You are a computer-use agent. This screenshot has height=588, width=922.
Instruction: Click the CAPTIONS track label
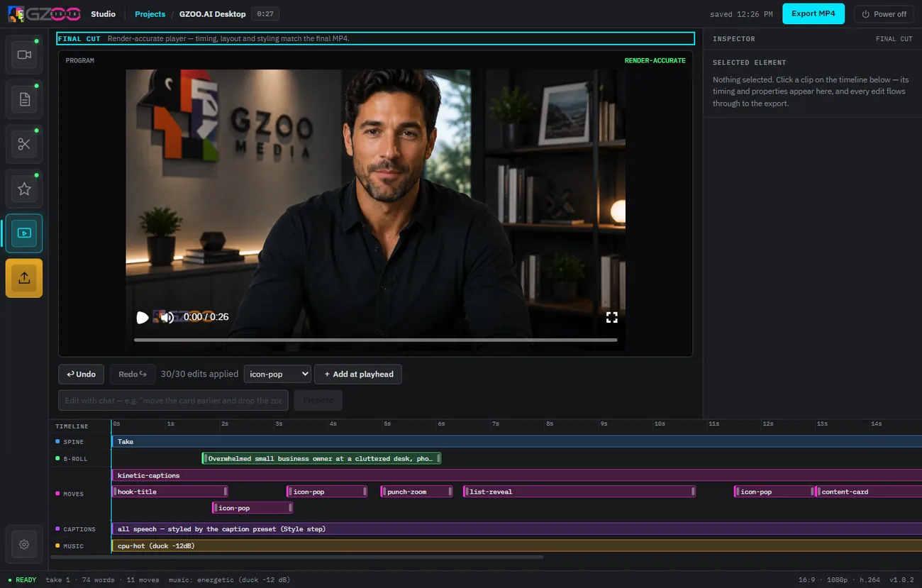(x=79, y=529)
